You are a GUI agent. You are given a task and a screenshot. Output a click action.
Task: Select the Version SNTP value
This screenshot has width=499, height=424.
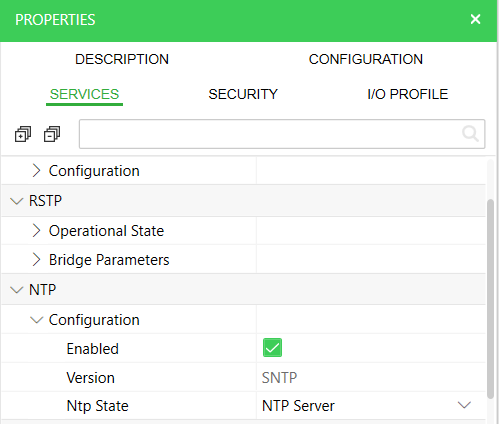[x=279, y=378]
